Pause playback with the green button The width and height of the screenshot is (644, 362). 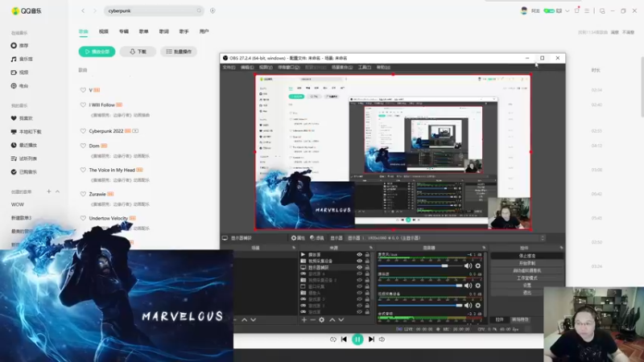tap(357, 339)
